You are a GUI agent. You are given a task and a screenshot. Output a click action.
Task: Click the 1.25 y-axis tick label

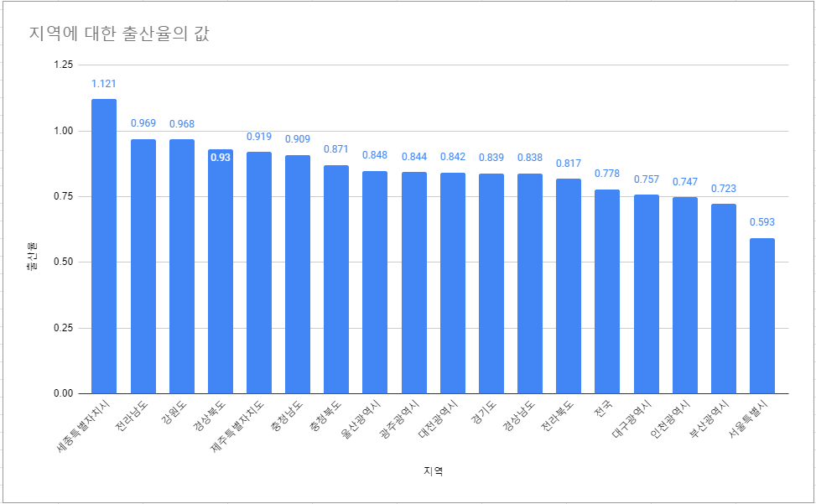tap(64, 65)
